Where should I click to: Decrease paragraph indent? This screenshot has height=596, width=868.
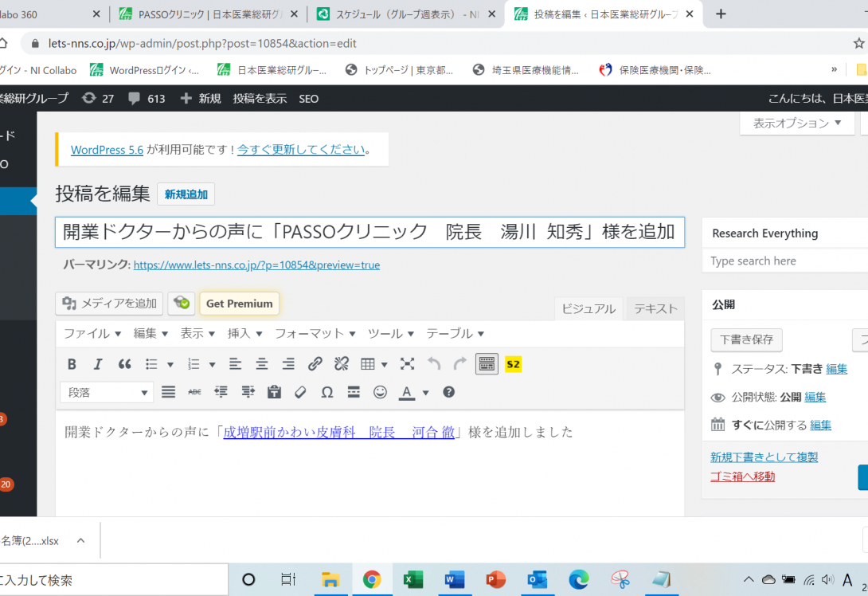[x=221, y=392]
